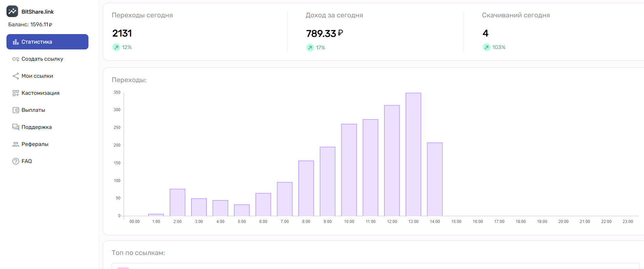Click the BitShare.link logo icon
This screenshot has width=644, height=269.
[x=12, y=11]
